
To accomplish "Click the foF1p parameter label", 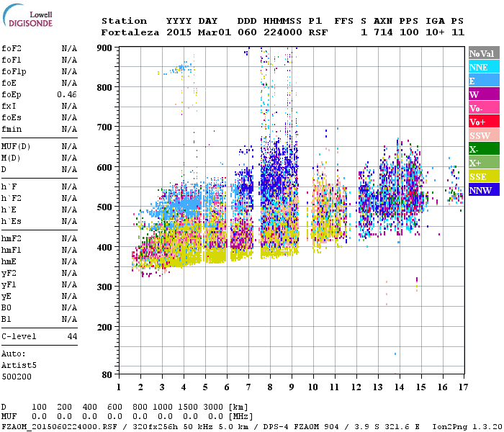I will (x=14, y=72).
